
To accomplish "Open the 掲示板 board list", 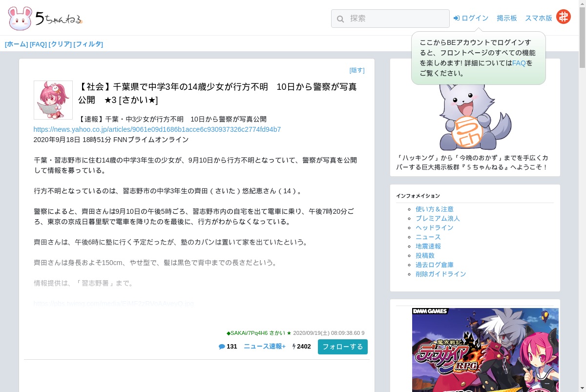I will point(507,18).
